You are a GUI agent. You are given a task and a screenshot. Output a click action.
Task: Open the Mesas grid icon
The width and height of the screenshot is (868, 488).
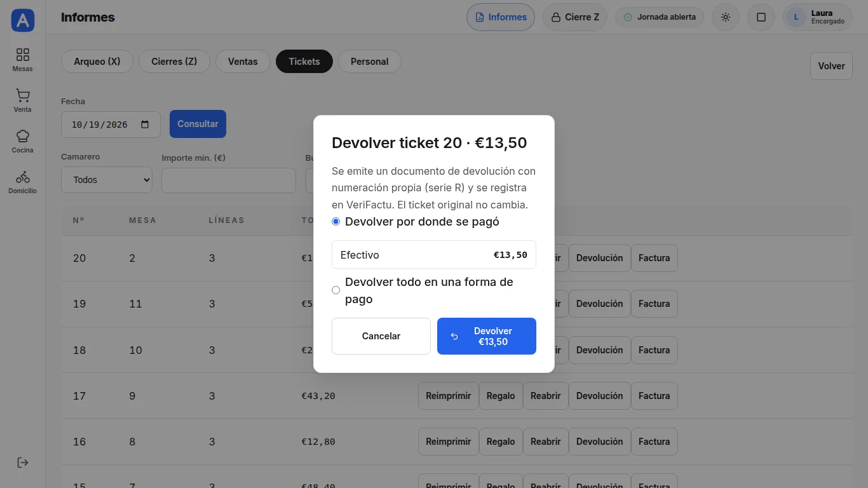coord(23,55)
